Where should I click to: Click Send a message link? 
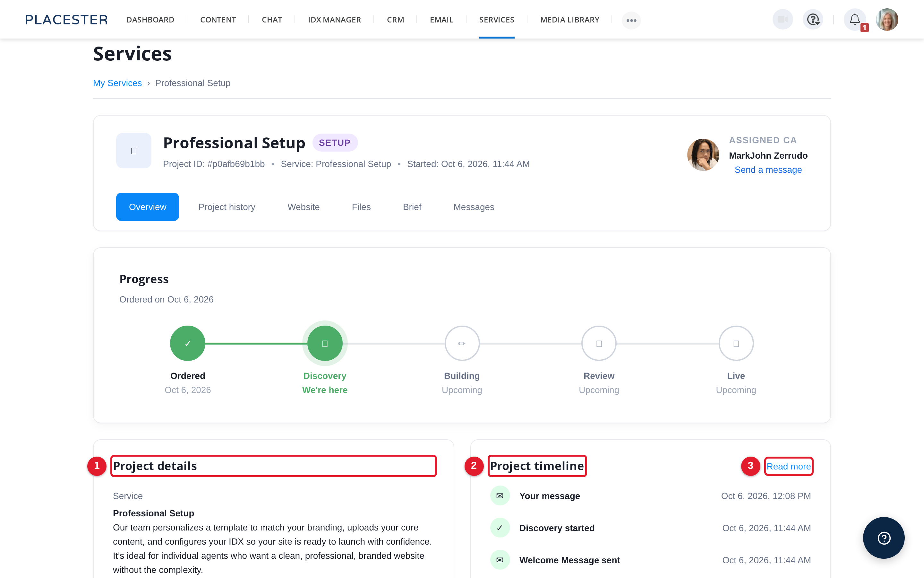point(768,170)
